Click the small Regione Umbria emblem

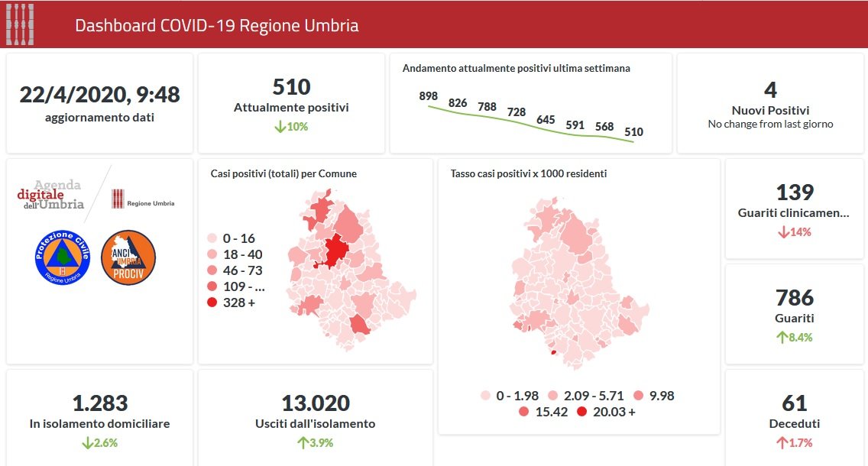pyautogui.click(x=118, y=199)
